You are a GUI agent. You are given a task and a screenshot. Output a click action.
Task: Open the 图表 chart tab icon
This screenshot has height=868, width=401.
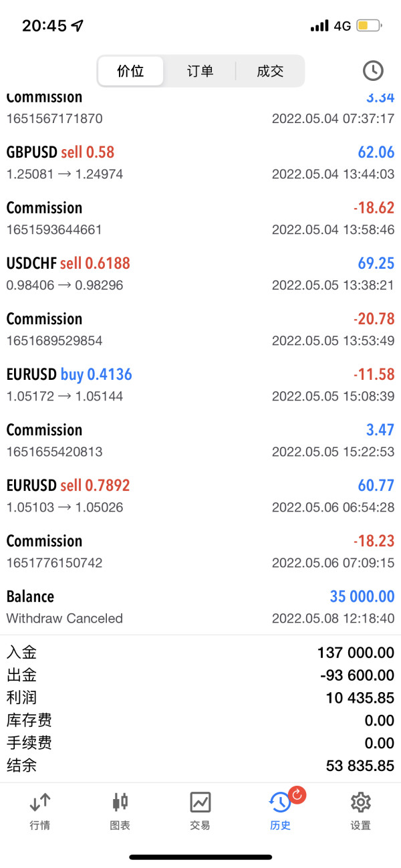[120, 802]
